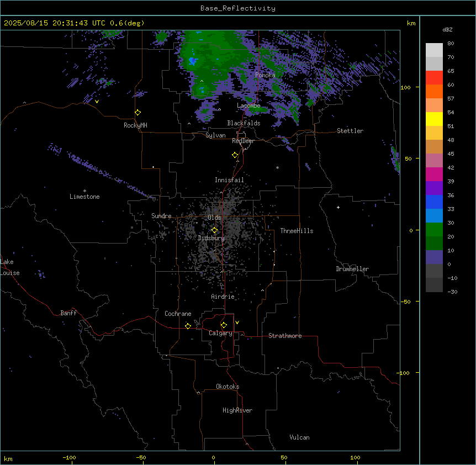The image size is (476, 465).
Task: Click the Stettler city label
Action: [x=350, y=131]
